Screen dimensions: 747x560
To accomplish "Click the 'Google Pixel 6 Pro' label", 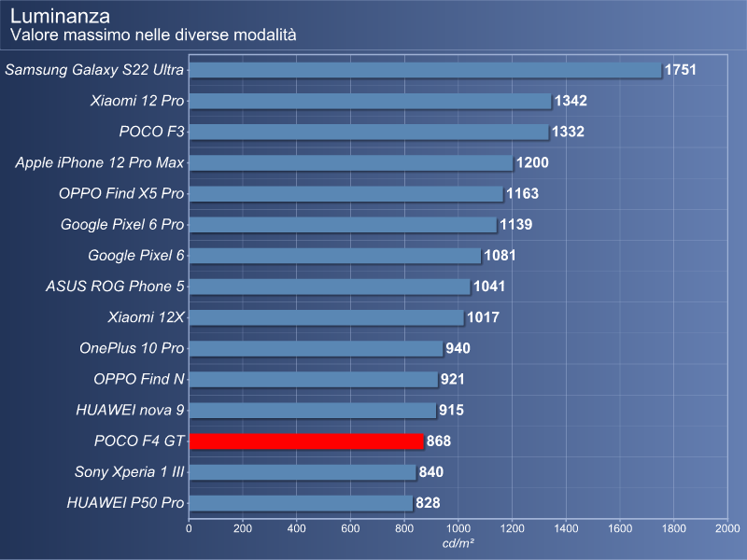I will click(122, 225).
